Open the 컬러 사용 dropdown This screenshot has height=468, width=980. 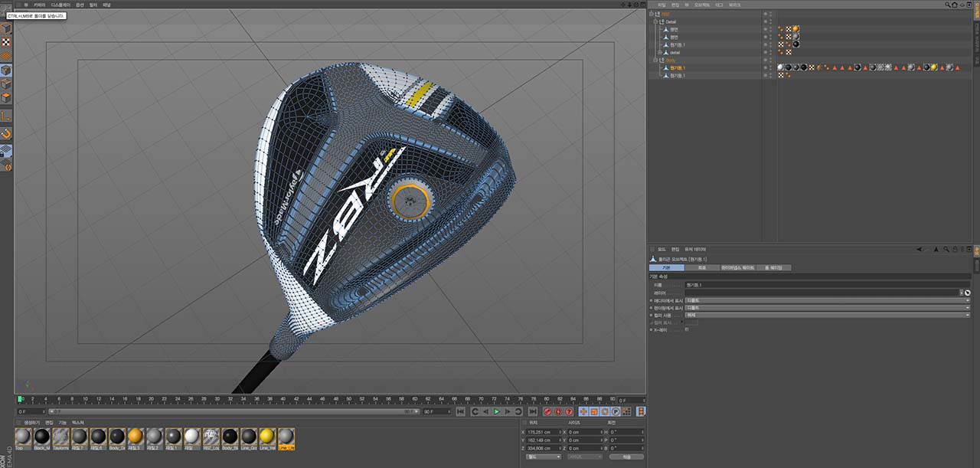828,315
